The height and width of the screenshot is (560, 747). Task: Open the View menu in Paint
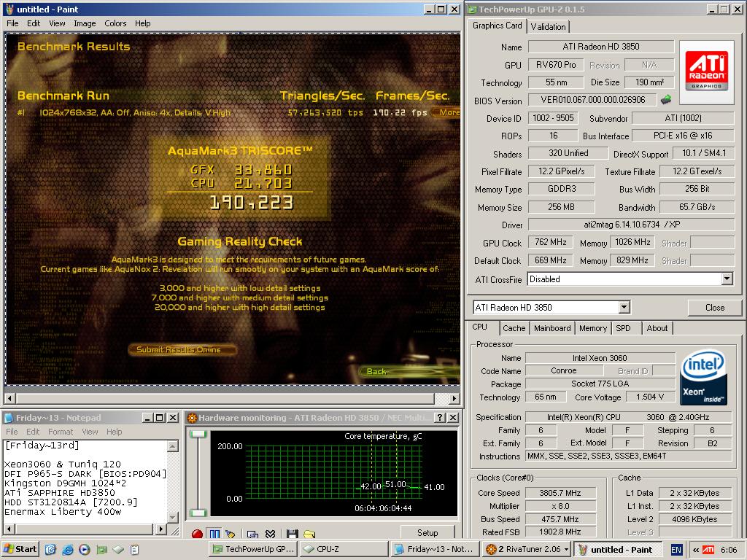[57, 23]
